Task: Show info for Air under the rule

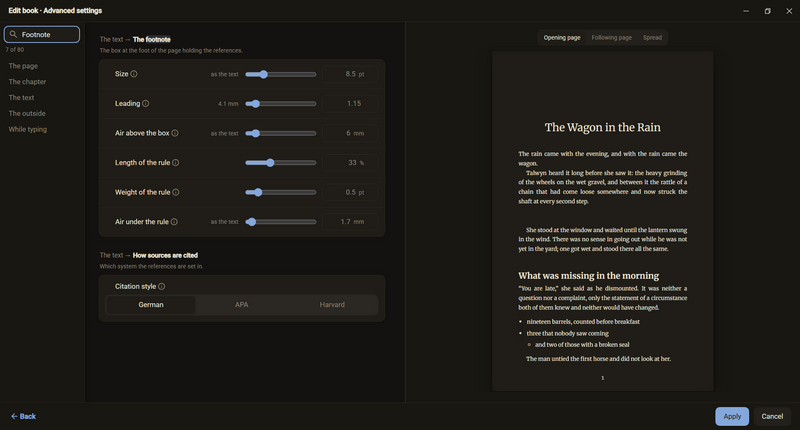Action: pyautogui.click(x=174, y=222)
